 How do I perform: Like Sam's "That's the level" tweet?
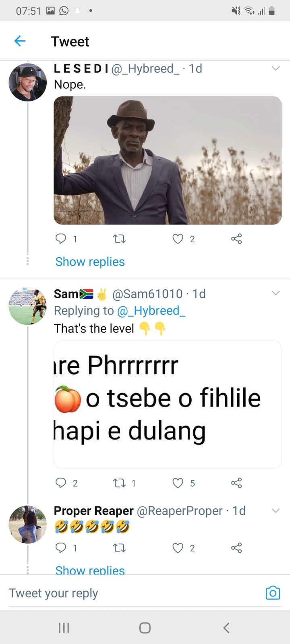tap(178, 483)
